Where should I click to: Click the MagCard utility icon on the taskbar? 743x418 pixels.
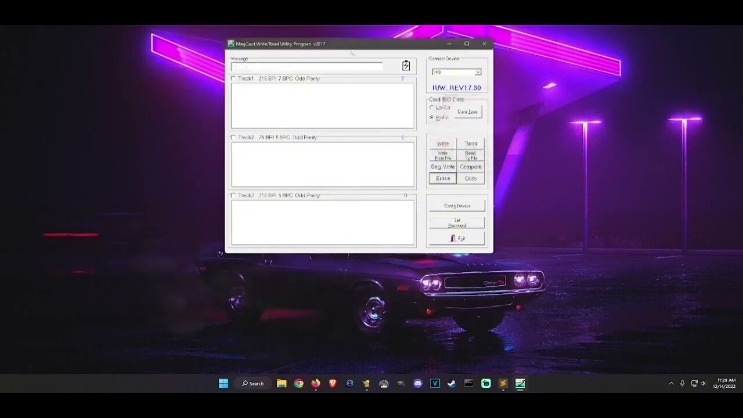(520, 383)
